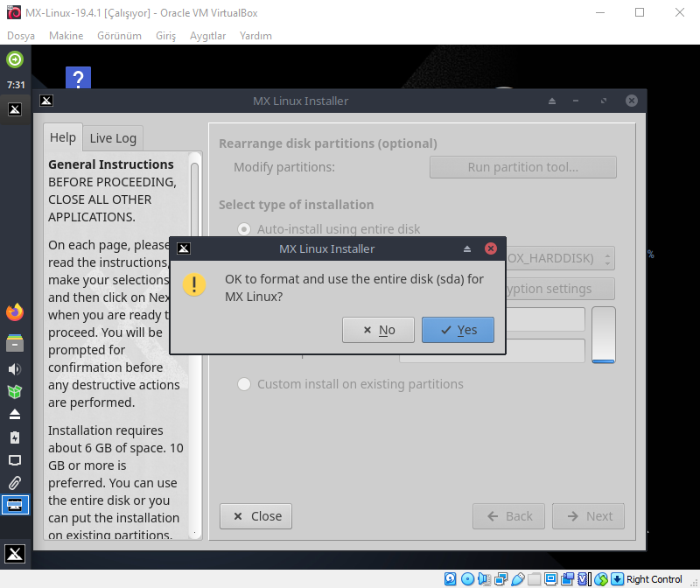Click the display monitor panel icon
Image resolution: width=700 pixels, height=588 pixels.
(x=15, y=460)
